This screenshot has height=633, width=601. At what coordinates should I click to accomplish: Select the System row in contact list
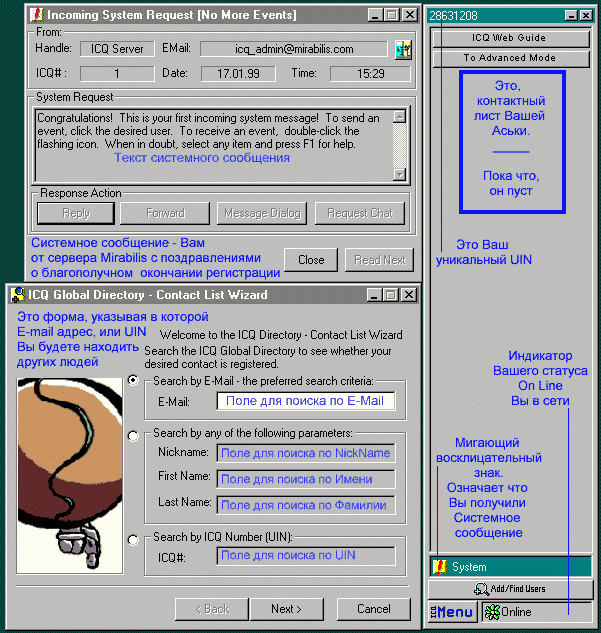tap(512, 567)
